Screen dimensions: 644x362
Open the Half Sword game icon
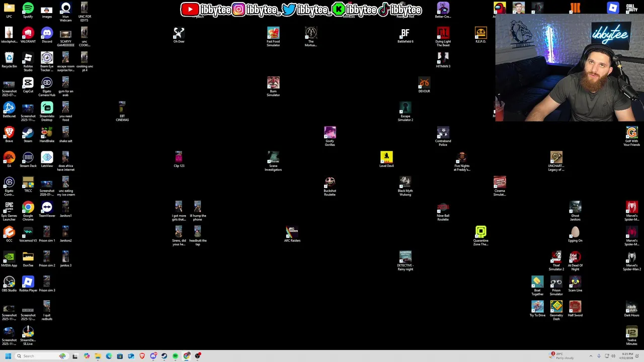575,309
